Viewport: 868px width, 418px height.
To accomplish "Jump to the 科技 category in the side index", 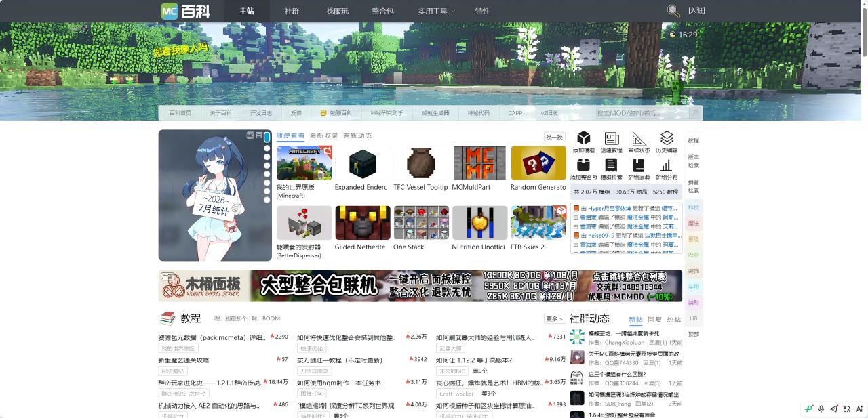I will 693,207.
